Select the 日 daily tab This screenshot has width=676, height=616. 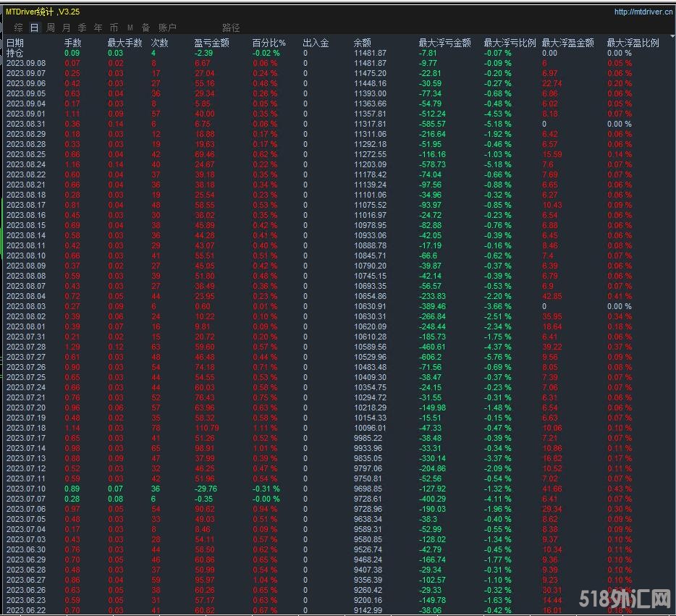35,28
